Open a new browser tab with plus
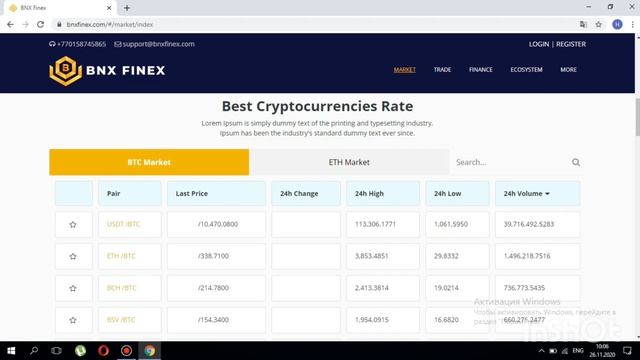Viewport: 640px width, 360px height. tap(127, 8)
